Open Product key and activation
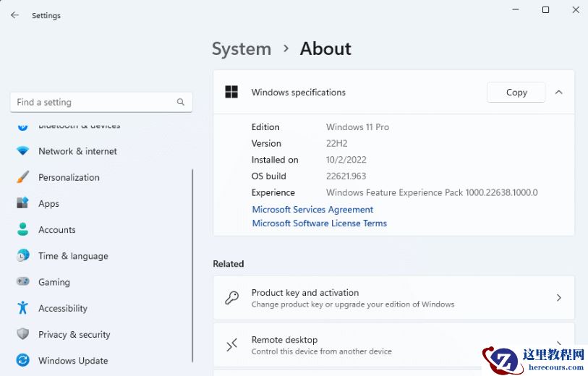This screenshot has height=376, width=588. (x=393, y=298)
